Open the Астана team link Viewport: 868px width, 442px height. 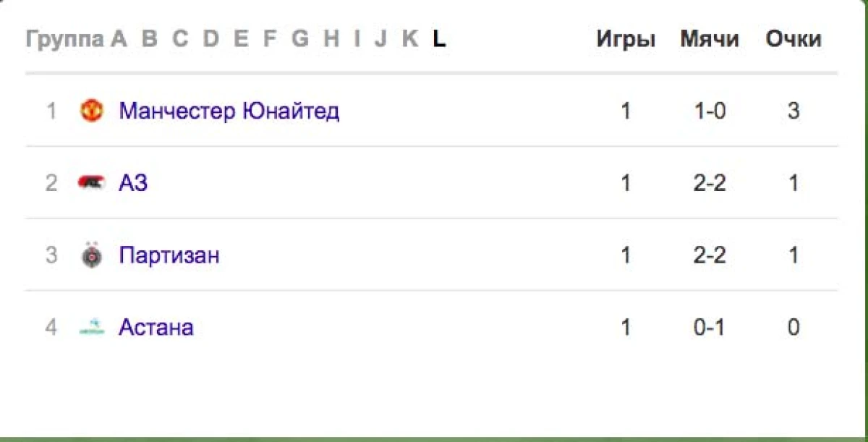tap(156, 328)
